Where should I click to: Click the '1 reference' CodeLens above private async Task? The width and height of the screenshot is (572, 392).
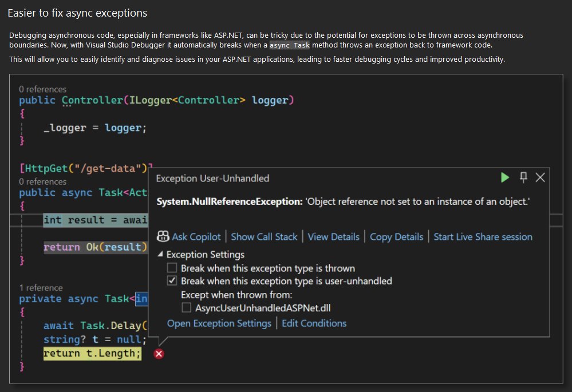click(41, 288)
